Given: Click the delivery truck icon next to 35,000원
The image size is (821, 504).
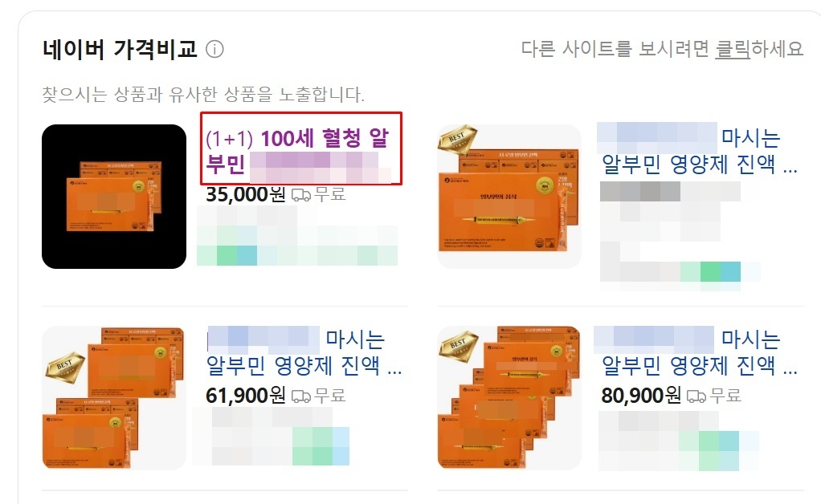Looking at the screenshot, I should (x=300, y=195).
